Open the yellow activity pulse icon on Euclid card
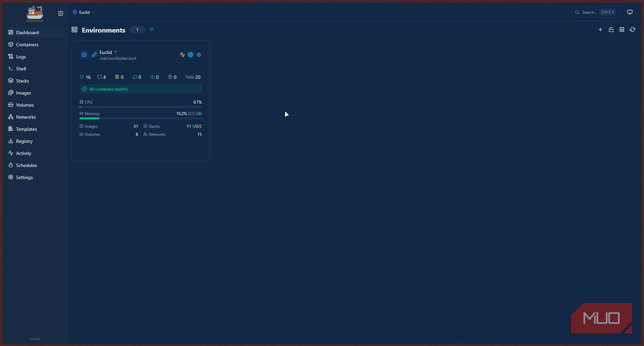The width and height of the screenshot is (644, 346). click(182, 55)
